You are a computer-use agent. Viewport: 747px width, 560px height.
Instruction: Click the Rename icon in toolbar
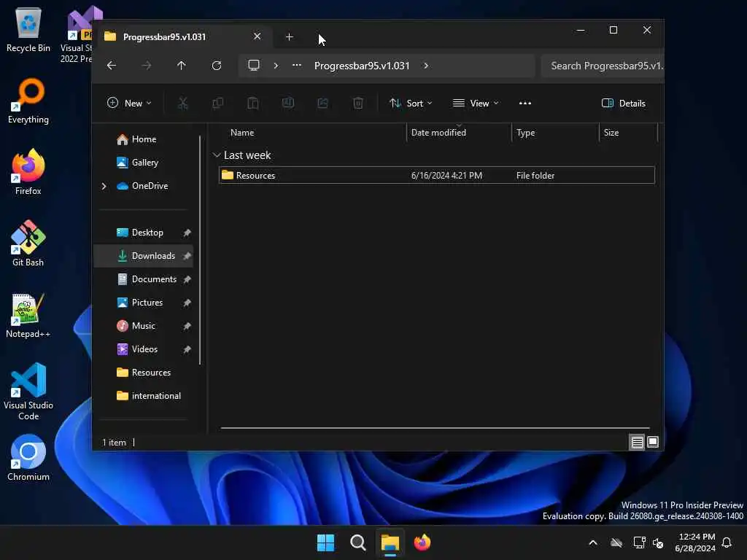(288, 104)
